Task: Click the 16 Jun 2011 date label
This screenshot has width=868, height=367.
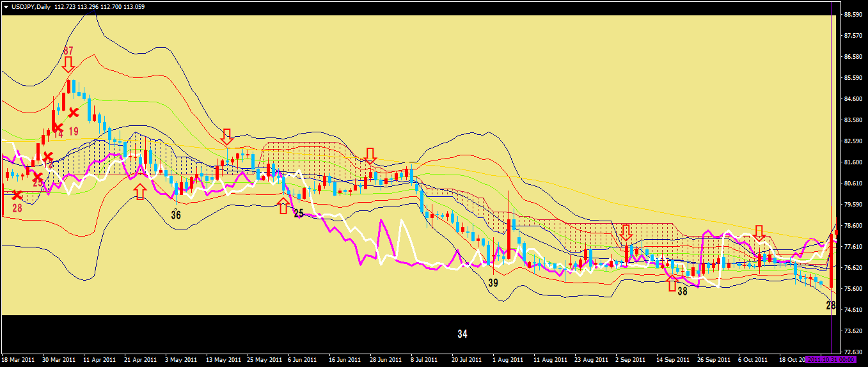Action: 345,360
